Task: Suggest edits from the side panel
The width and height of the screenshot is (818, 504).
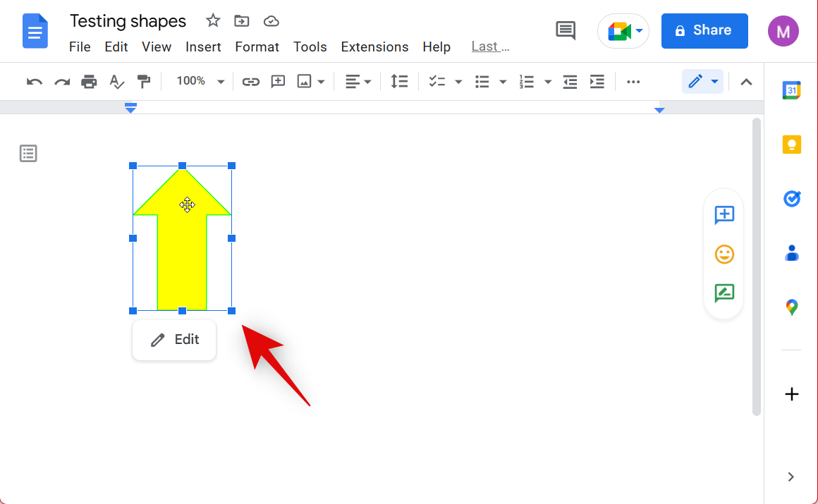Action: point(724,293)
